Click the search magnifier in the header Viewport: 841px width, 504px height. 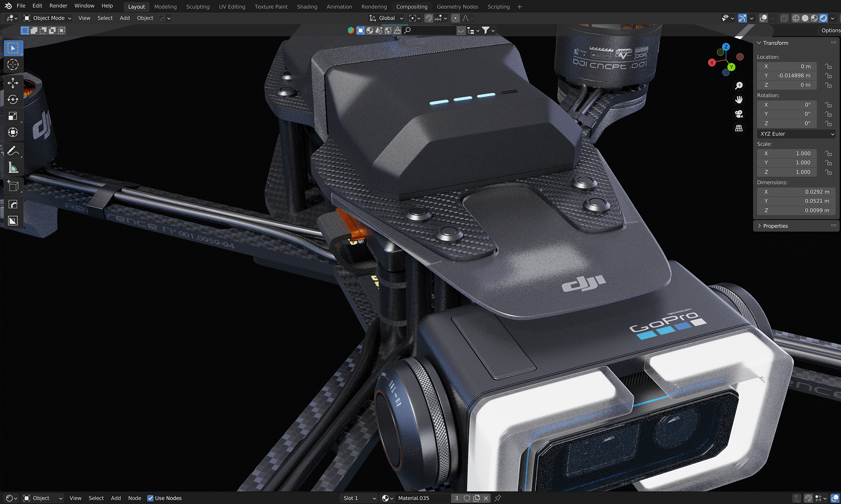coord(407,31)
